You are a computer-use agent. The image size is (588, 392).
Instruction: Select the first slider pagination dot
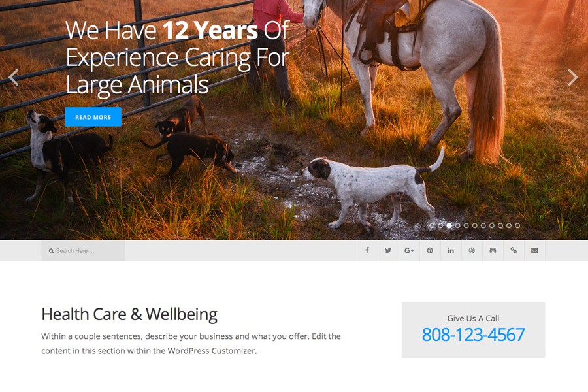pyautogui.click(x=432, y=226)
